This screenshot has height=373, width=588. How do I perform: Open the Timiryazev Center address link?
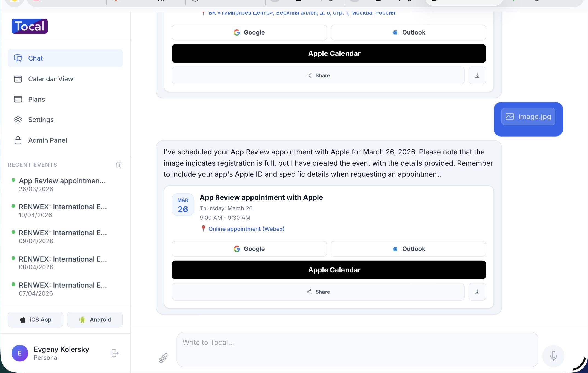pyautogui.click(x=302, y=13)
